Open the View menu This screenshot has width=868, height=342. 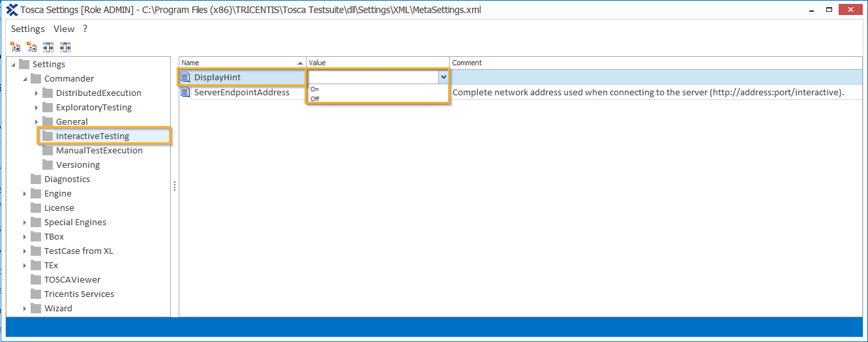(x=64, y=29)
